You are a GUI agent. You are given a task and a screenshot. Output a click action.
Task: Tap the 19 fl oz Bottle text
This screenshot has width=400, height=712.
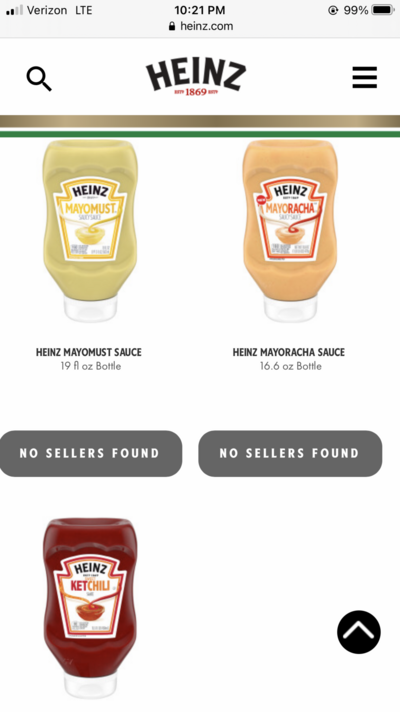91,366
